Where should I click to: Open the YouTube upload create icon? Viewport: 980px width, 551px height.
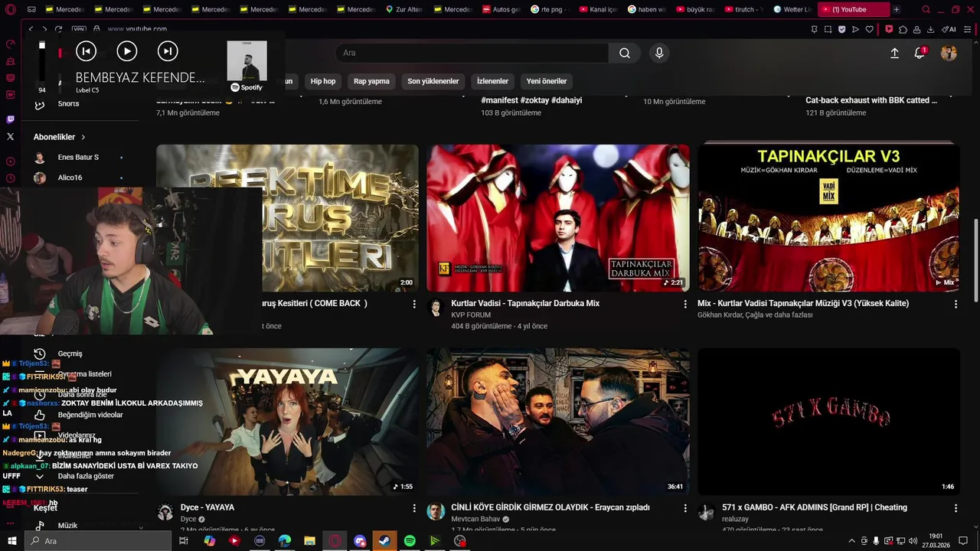coord(894,53)
